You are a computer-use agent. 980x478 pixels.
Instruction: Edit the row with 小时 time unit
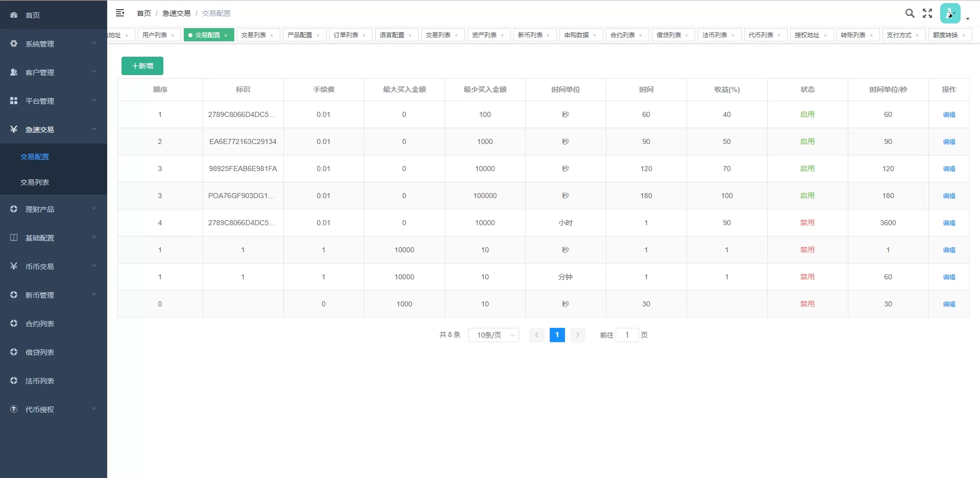(949, 223)
